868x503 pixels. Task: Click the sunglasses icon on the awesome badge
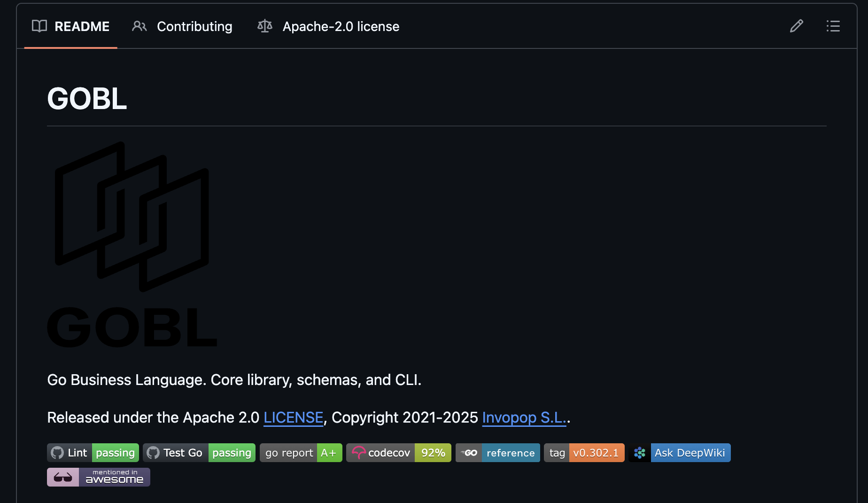pos(62,477)
